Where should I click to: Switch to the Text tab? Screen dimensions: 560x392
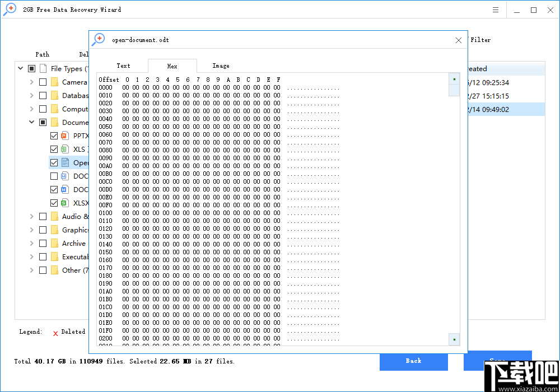[x=123, y=66]
